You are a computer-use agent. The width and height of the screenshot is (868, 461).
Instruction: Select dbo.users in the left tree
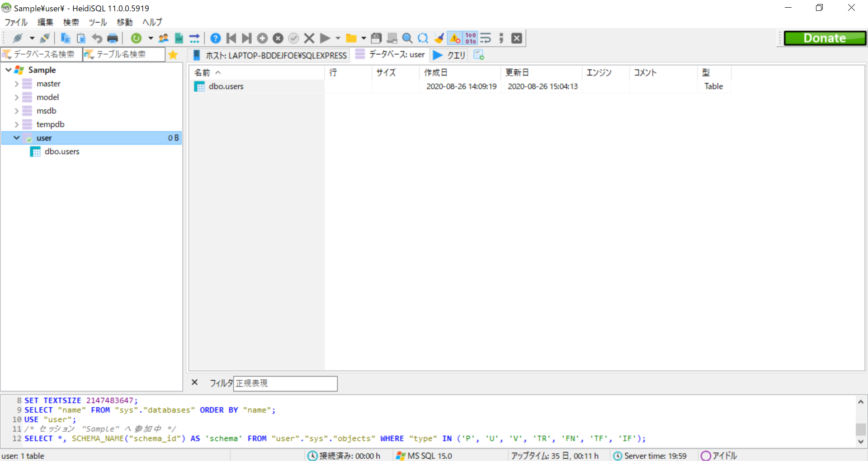coord(62,151)
